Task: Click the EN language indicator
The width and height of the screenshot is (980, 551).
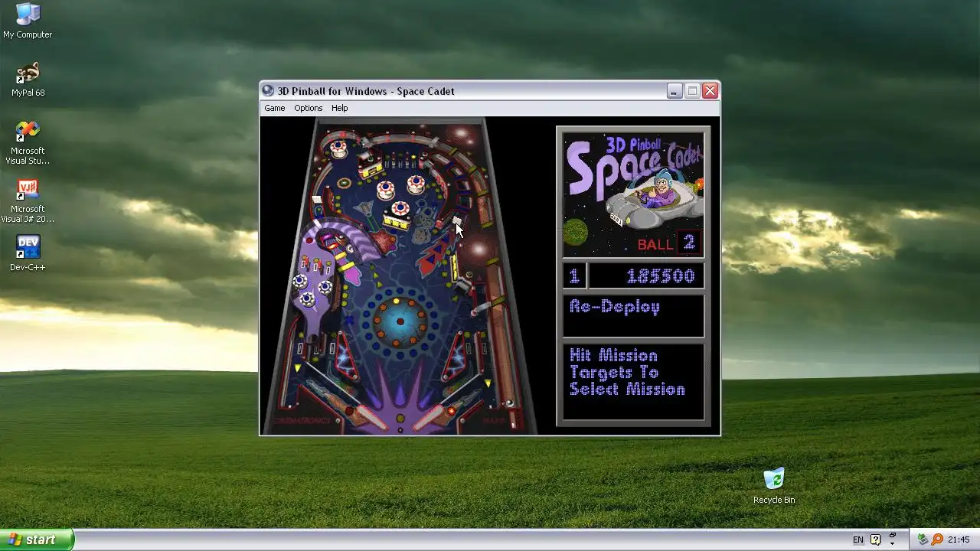Action: (x=857, y=540)
